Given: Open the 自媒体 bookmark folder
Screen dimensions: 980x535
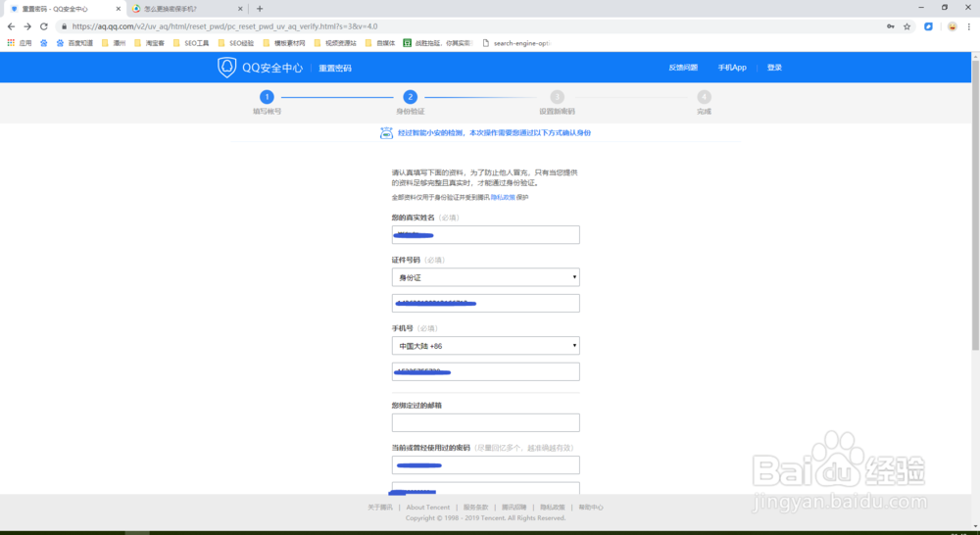Looking at the screenshot, I should coord(380,43).
